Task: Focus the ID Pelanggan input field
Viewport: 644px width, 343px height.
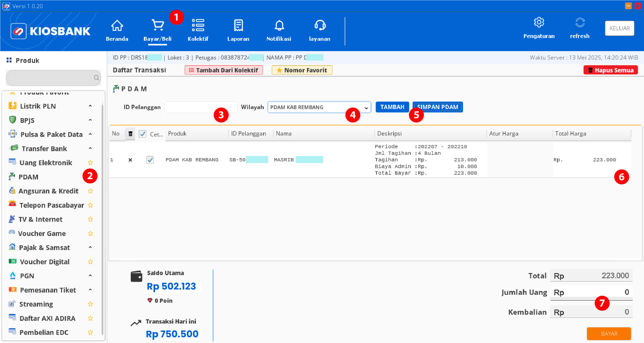Action: point(200,107)
